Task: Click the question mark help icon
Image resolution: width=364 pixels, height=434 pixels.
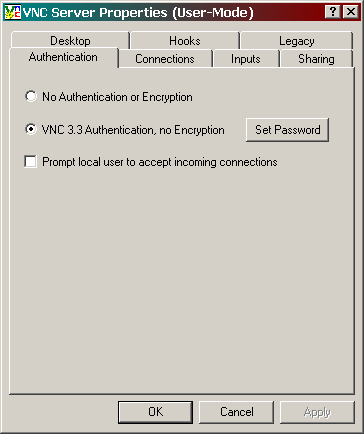Action: tap(333, 12)
